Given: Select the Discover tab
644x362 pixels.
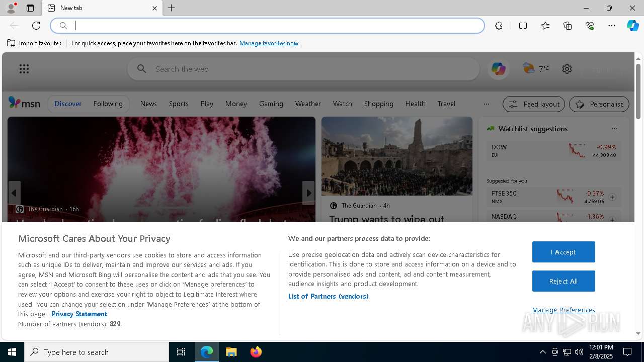Looking at the screenshot, I should [x=68, y=104].
